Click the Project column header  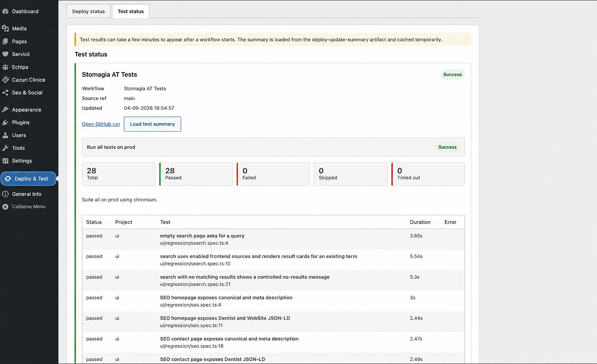[124, 222]
